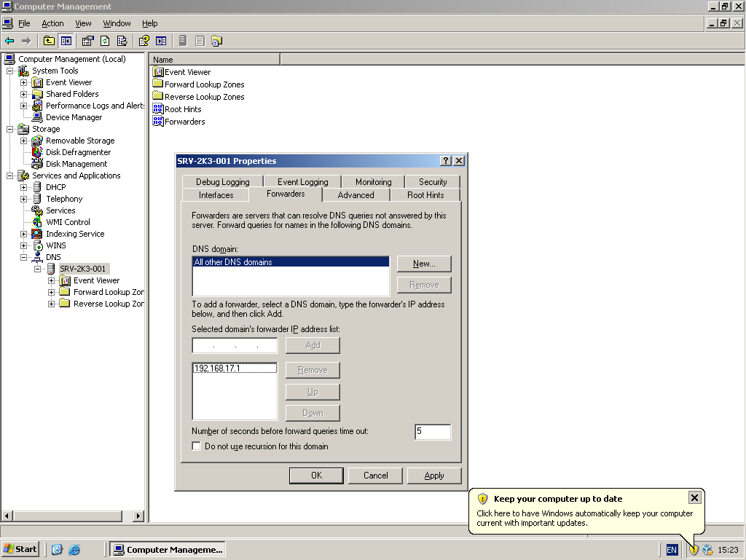Viewport: 746px width, 560px height.
Task: Expand the Shared Folders node
Action: [23, 94]
